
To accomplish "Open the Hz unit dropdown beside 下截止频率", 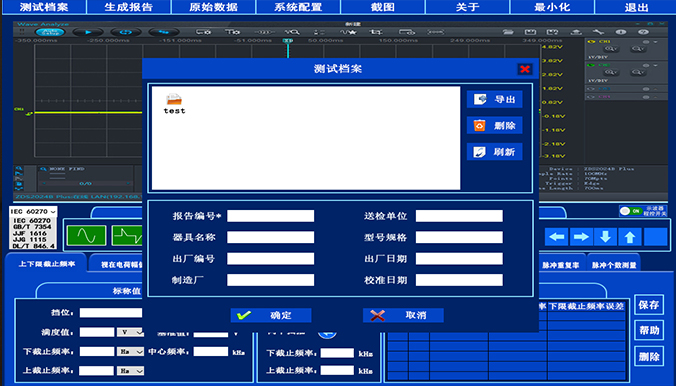I will (130, 351).
